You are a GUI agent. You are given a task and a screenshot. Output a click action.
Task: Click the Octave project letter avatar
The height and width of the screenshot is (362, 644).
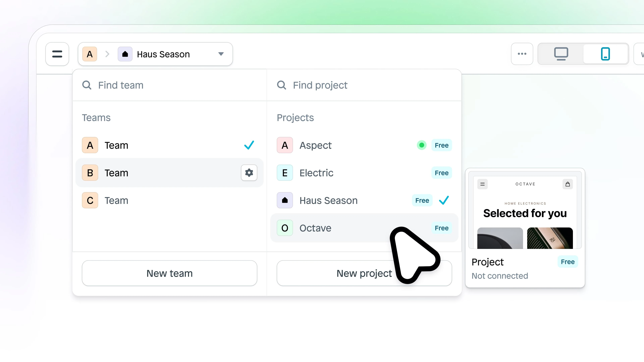click(285, 228)
